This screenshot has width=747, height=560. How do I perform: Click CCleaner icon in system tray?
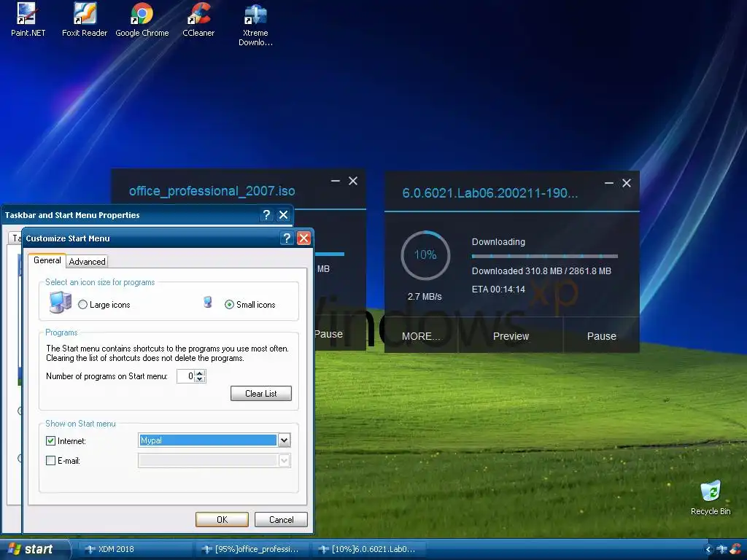coord(736,550)
